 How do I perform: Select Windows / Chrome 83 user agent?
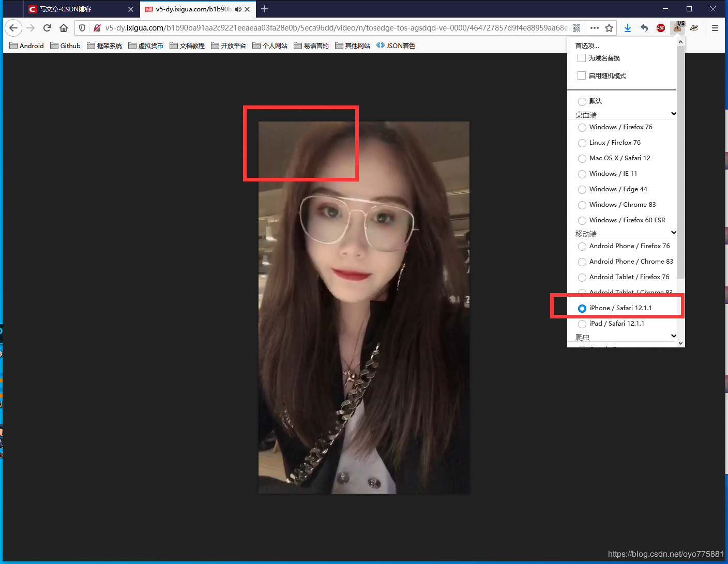pyautogui.click(x=582, y=205)
